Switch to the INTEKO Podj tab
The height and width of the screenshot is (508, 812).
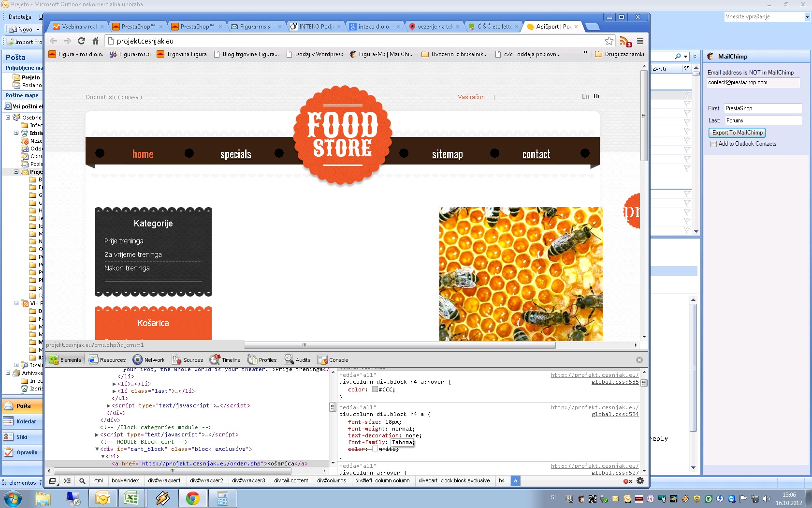tap(316, 27)
